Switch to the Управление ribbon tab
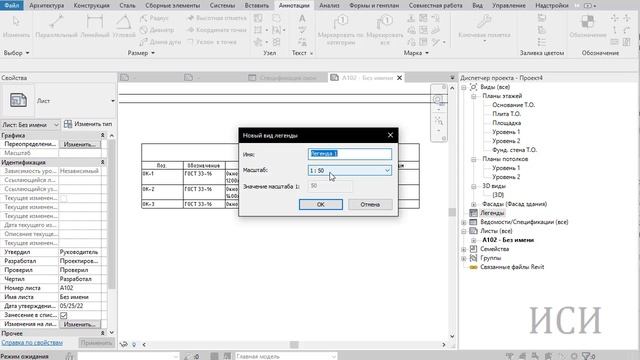Viewport: 640px width, 360px height. click(x=509, y=5)
